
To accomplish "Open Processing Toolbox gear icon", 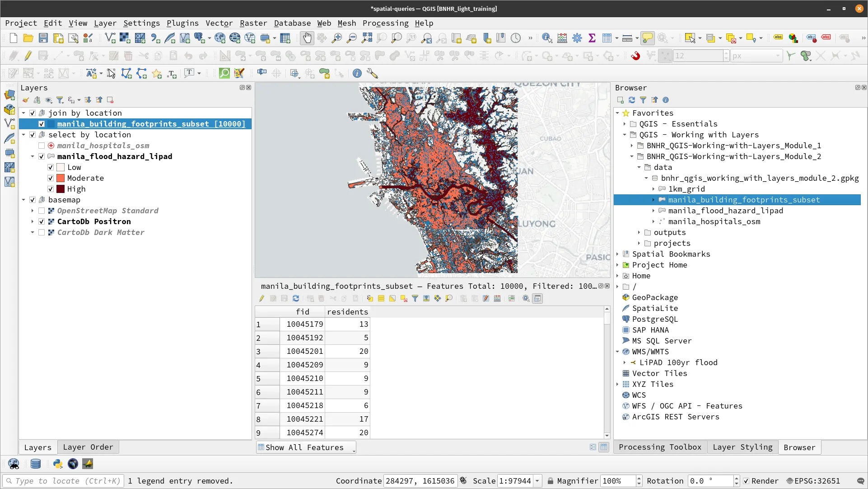I will pyautogui.click(x=577, y=38).
